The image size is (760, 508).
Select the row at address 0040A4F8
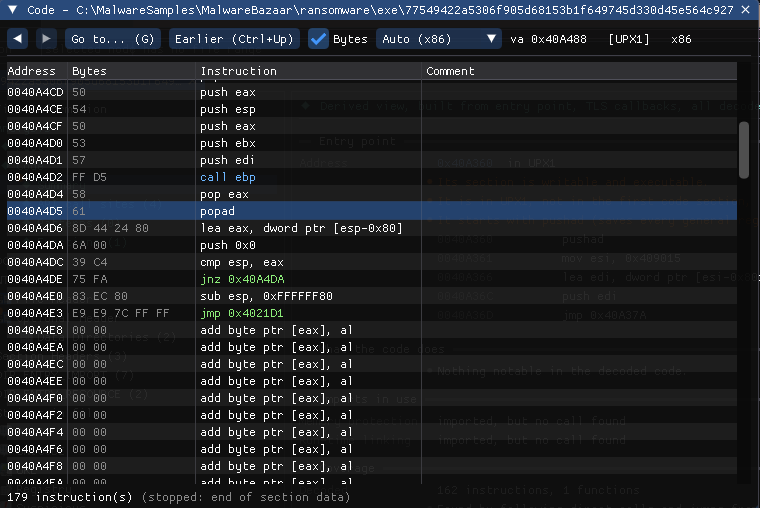click(372, 466)
